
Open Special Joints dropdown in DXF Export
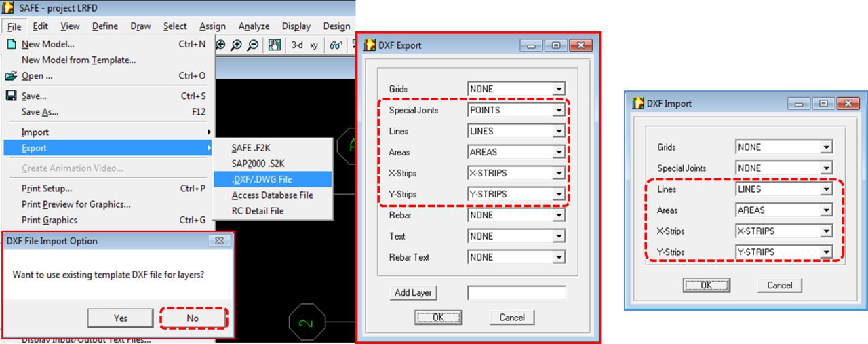(x=559, y=110)
